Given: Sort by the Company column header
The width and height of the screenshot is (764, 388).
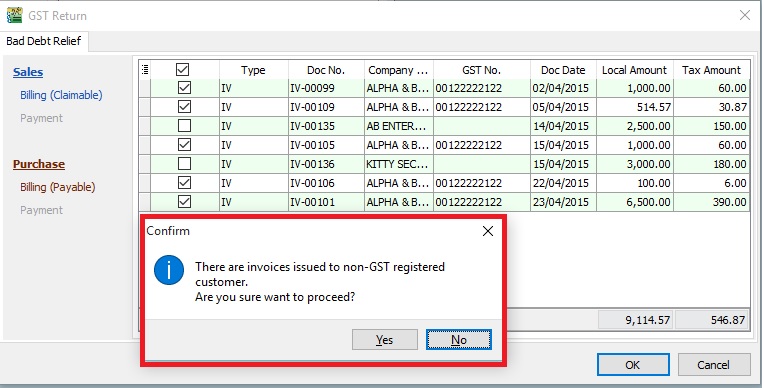Looking at the screenshot, I should (x=399, y=70).
